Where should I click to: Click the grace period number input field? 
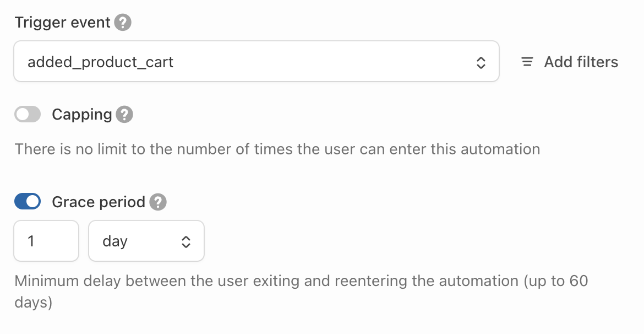[x=46, y=241]
